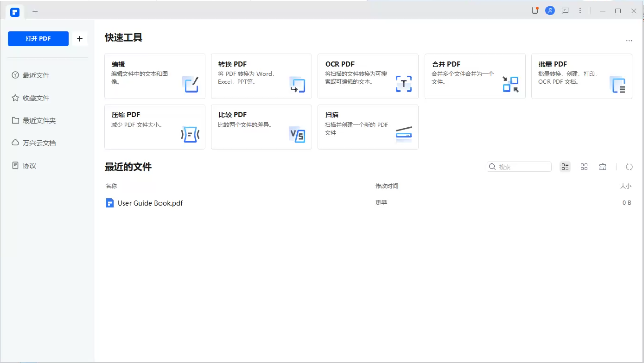Open the 压缩 PDF compression tool
Screen dimensions: 644x363
154,127
